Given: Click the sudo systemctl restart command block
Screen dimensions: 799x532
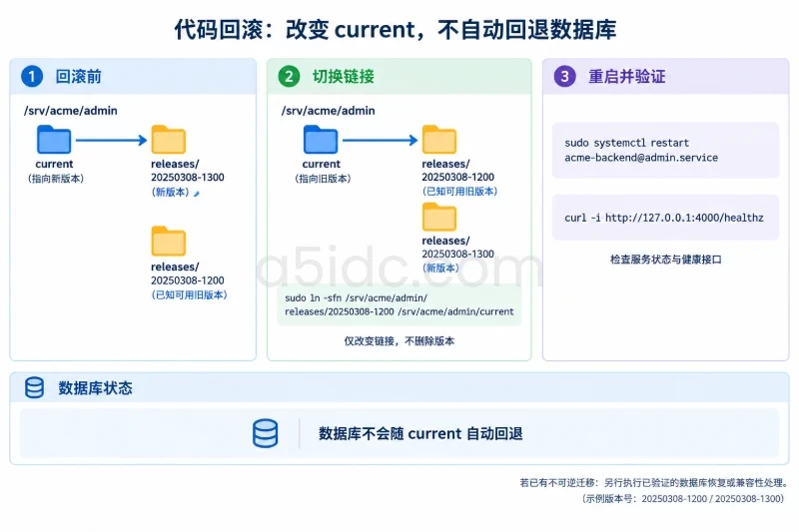Looking at the screenshot, I should (665, 150).
